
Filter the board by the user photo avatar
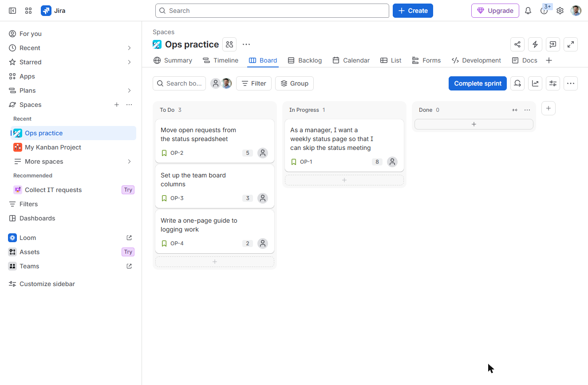coord(226,83)
